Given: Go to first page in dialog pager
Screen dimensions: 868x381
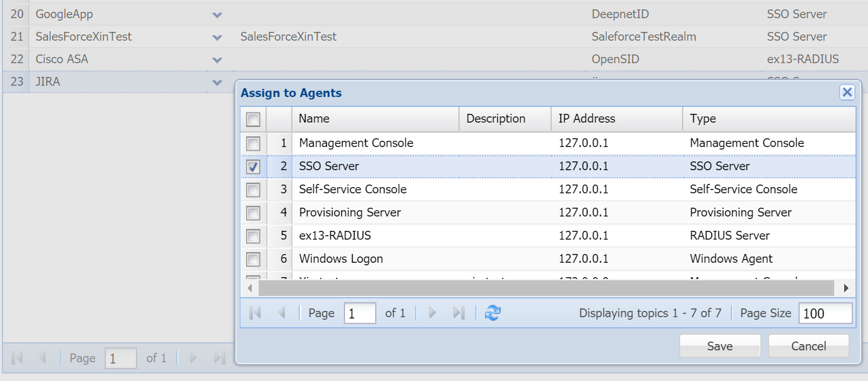Looking at the screenshot, I should click(x=255, y=313).
